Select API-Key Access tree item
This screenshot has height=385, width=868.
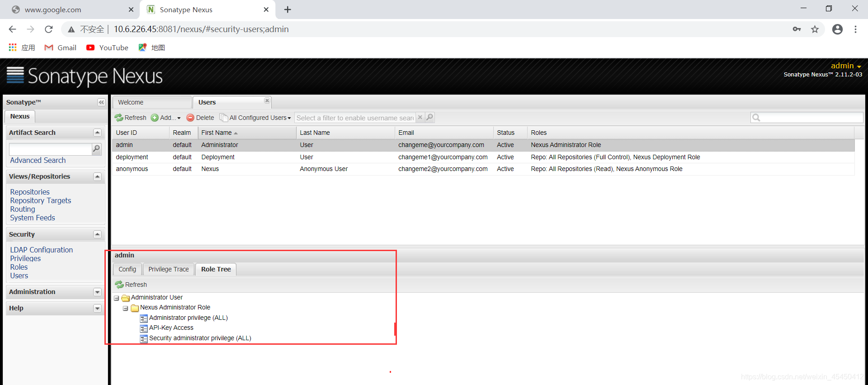coord(171,328)
